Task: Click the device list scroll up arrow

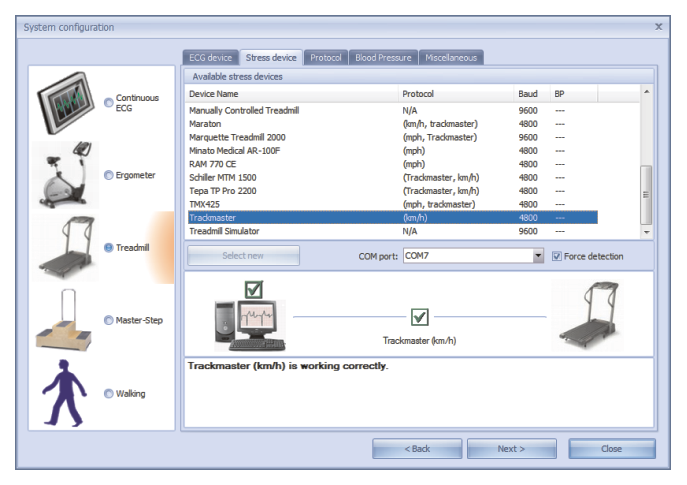Action: (647, 92)
